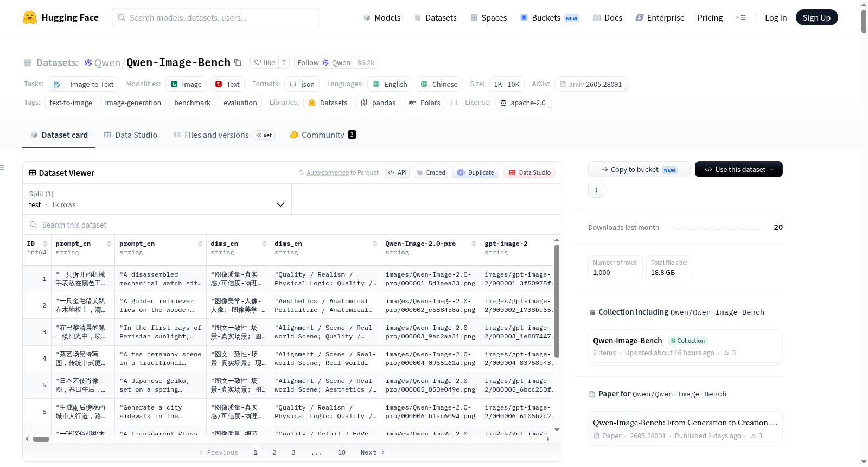Follow the Qwen organization
This screenshot has width=868, height=467.
tap(324, 62)
